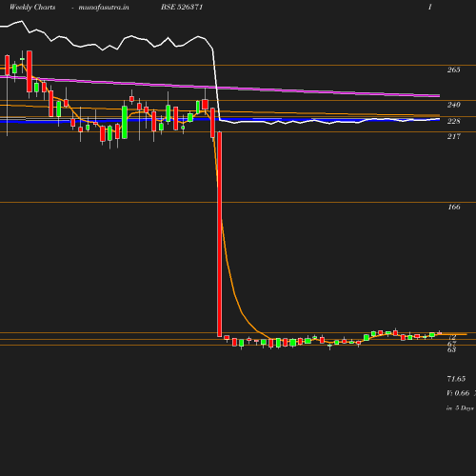Click the 228 price level label

point(453,121)
